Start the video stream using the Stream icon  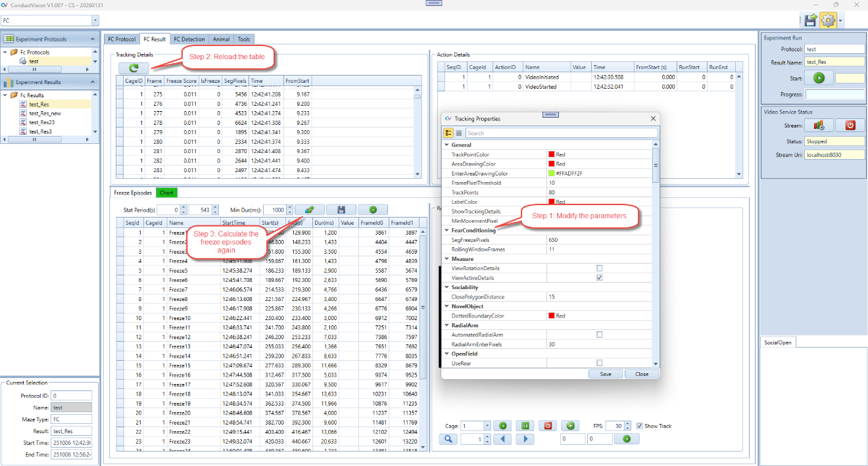[819, 125]
